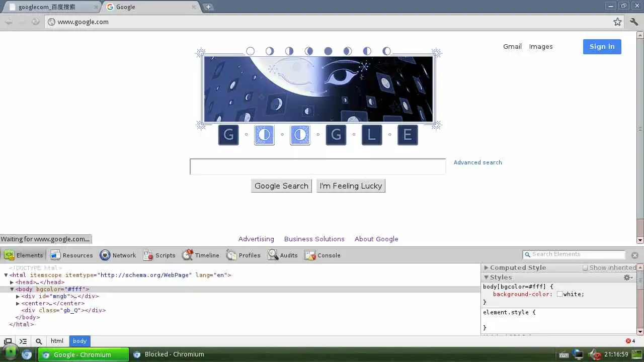Switch to Google - Chromium taskbar window

[x=83, y=354]
